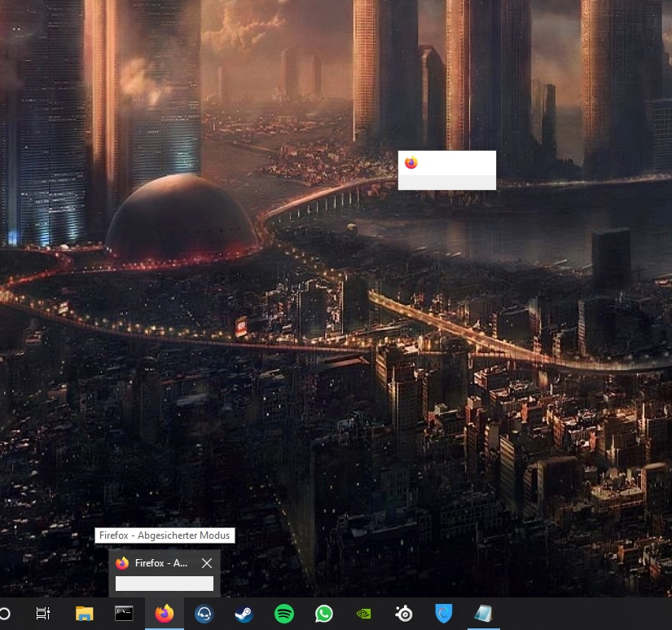Click the headset app icon in taskbar

[204, 614]
